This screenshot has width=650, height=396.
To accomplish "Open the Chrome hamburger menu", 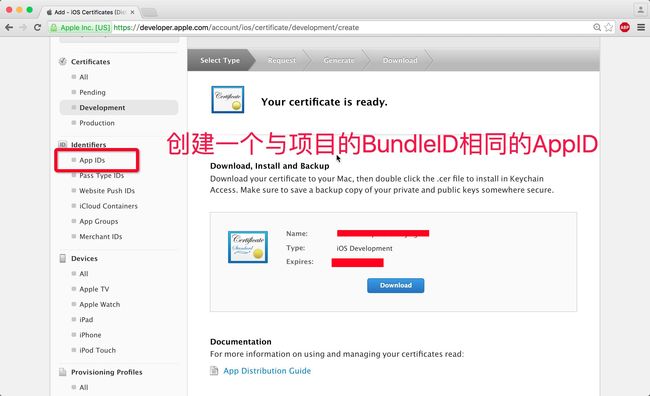I will tap(641, 27).
